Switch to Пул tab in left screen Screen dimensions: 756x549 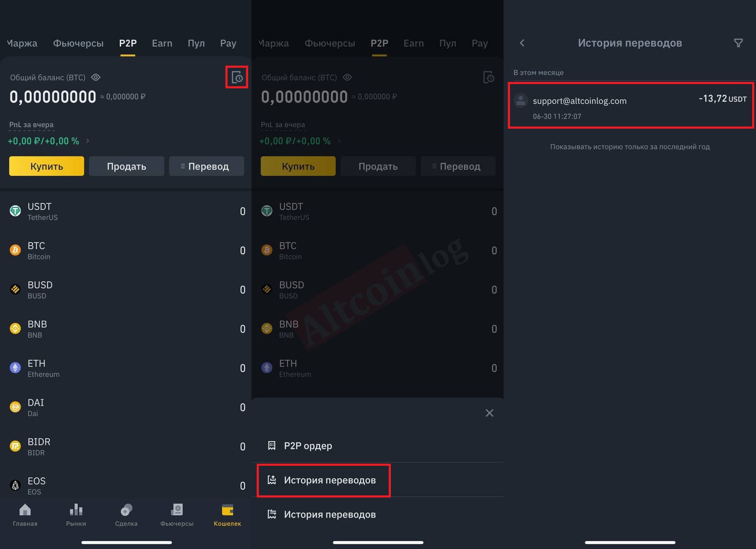pos(196,43)
